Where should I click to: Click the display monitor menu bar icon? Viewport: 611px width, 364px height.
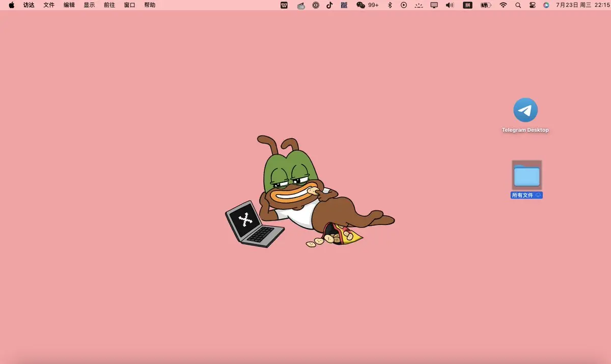[434, 5]
